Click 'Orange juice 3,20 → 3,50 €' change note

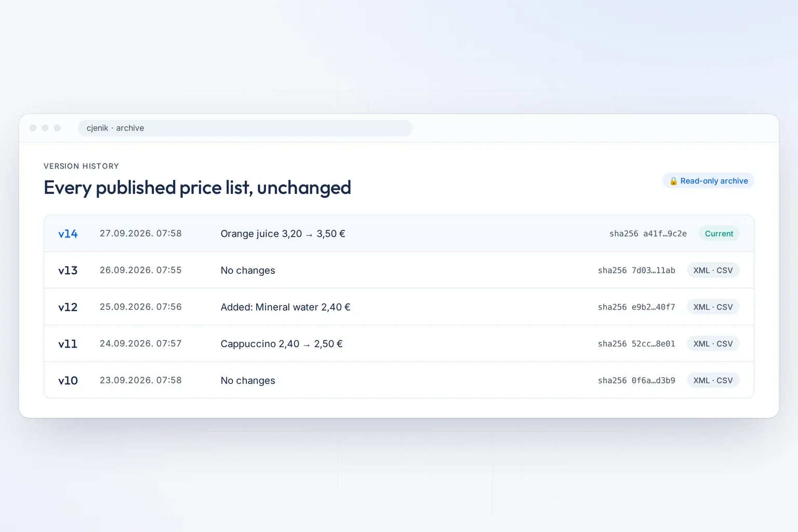[283, 234]
